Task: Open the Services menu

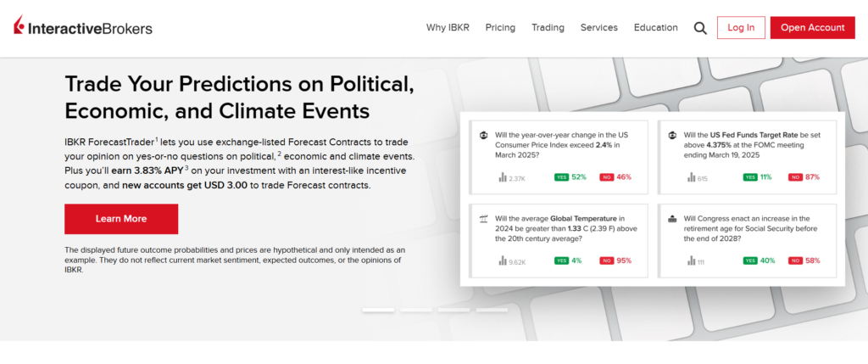Action: coord(599,28)
